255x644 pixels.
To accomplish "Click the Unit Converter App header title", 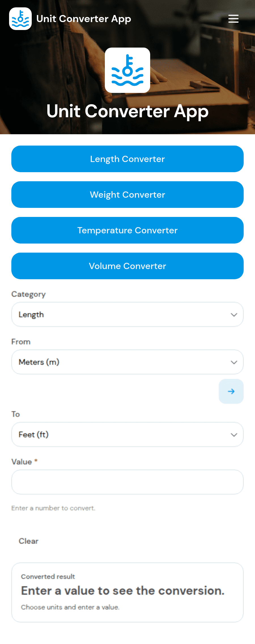I will pyautogui.click(x=84, y=19).
